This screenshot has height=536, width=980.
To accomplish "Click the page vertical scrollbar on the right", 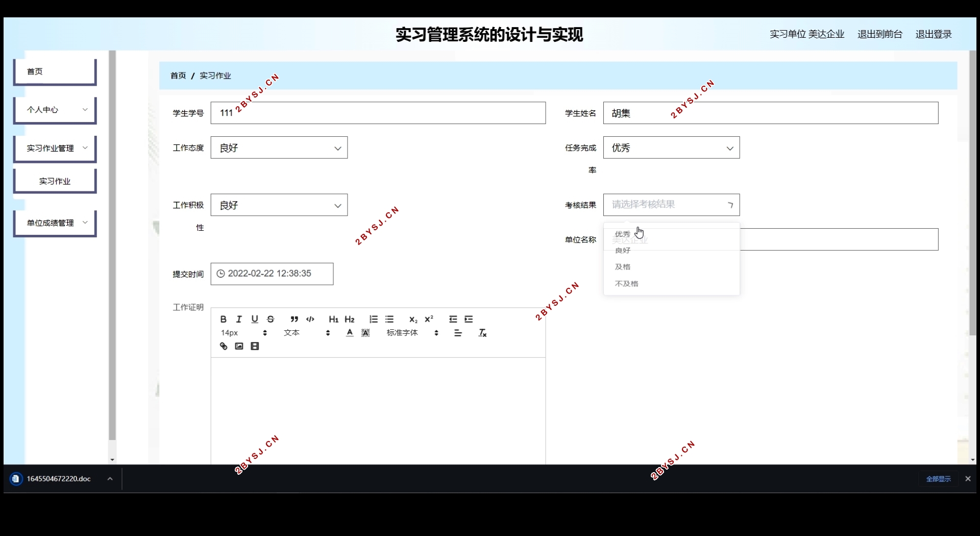I will [x=972, y=193].
